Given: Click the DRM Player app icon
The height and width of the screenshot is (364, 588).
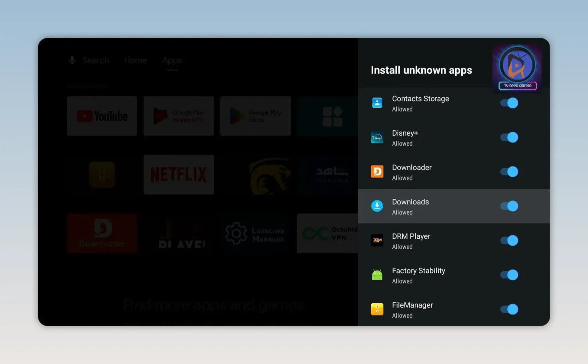Looking at the screenshot, I should [x=377, y=240].
